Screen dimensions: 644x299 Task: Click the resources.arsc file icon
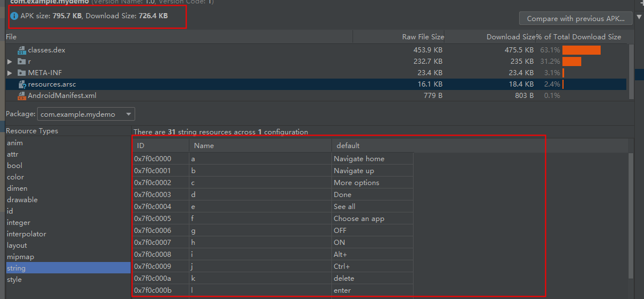[x=22, y=84]
